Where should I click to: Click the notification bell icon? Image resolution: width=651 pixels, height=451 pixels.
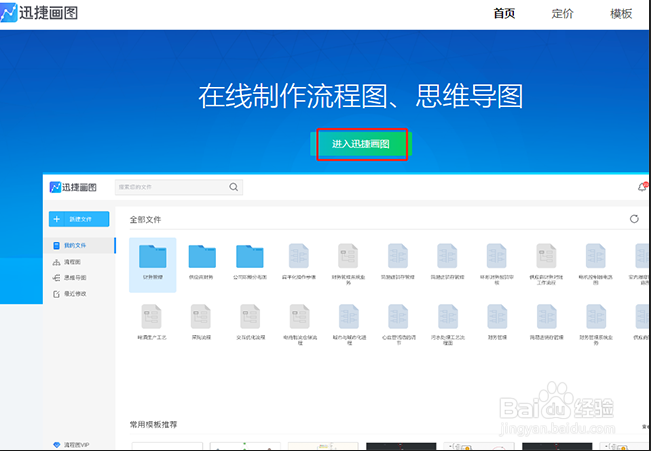point(642,187)
